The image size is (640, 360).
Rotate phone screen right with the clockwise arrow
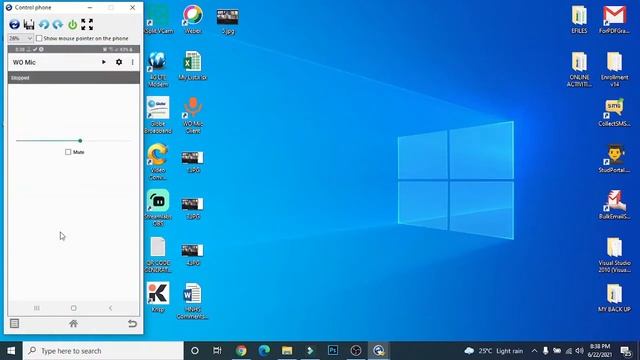point(58,24)
